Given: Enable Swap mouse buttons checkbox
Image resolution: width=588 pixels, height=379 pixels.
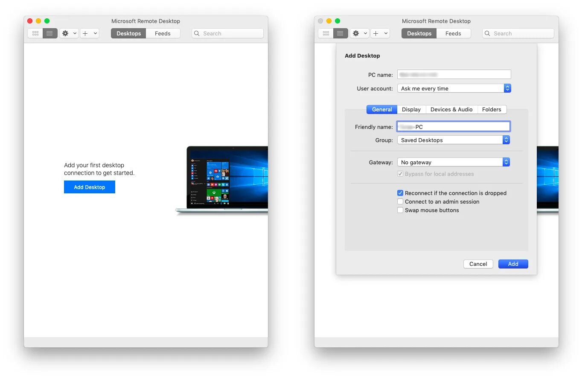Looking at the screenshot, I should (400, 210).
